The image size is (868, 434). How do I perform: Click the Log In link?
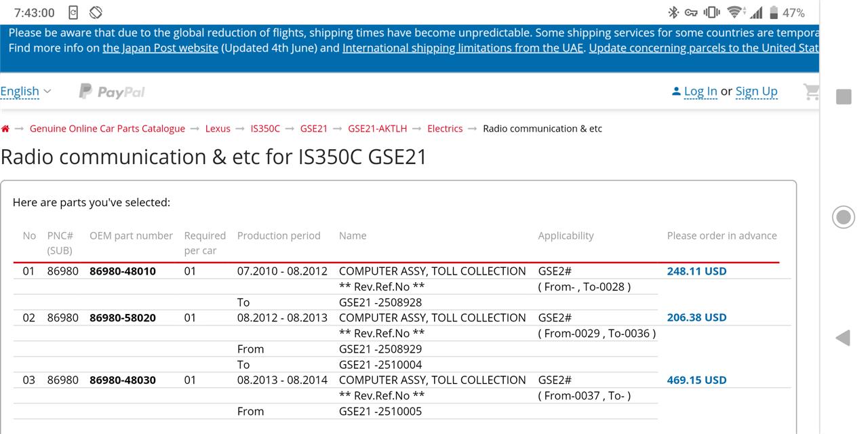coord(701,91)
